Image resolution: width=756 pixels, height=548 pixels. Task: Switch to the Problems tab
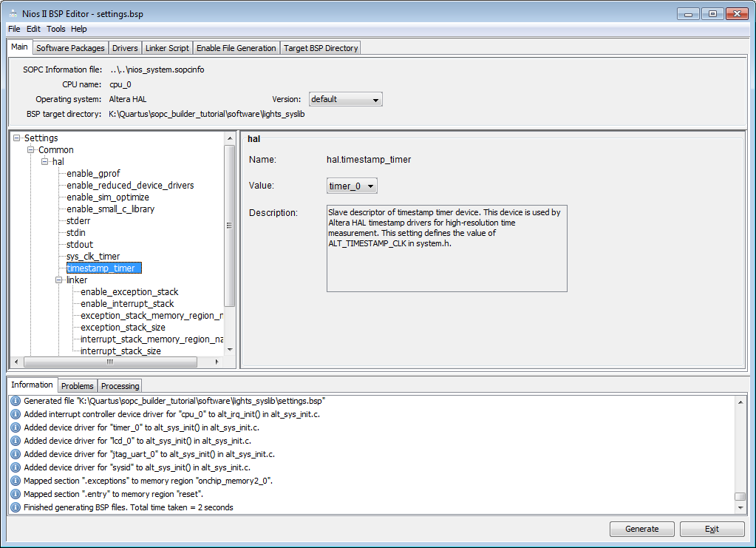pos(77,386)
